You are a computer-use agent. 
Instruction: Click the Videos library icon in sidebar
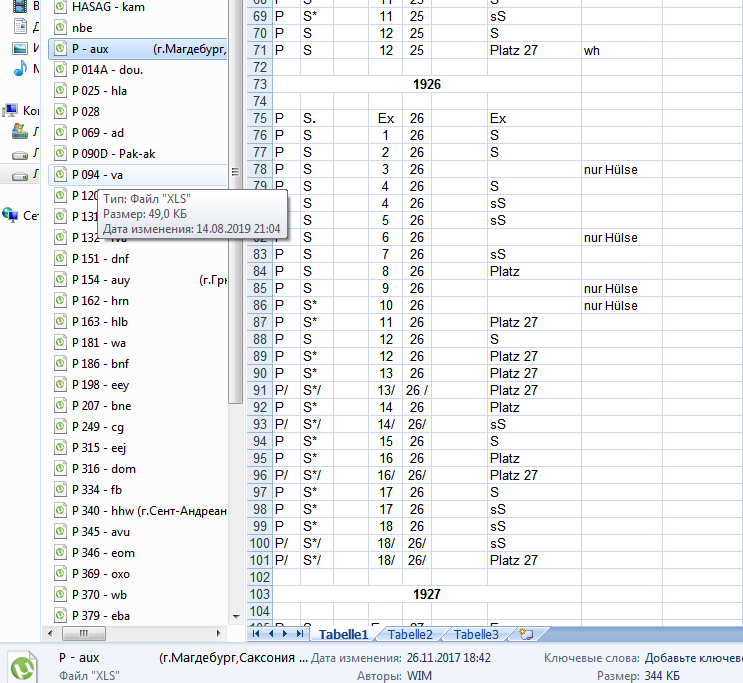[x=21, y=6]
